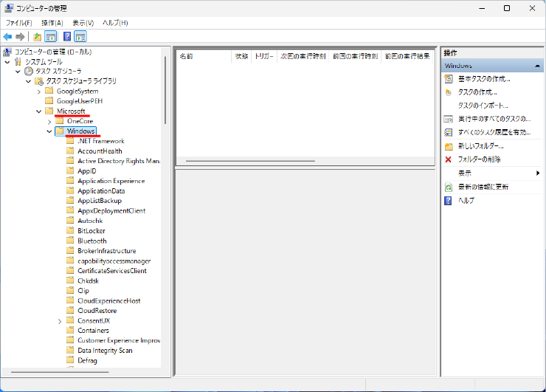Viewport: 546px width, 392px height.
Task: Click the Bluetooth folder icon
Action: [x=70, y=241]
